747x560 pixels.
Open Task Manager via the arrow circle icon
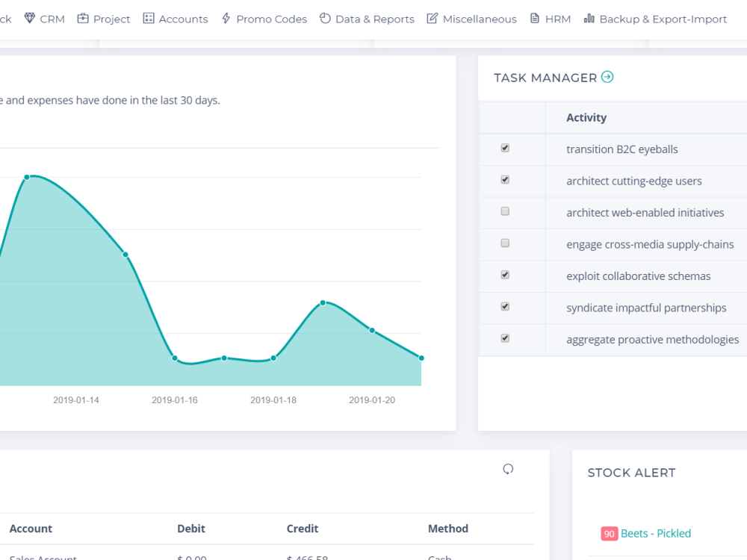(x=607, y=77)
